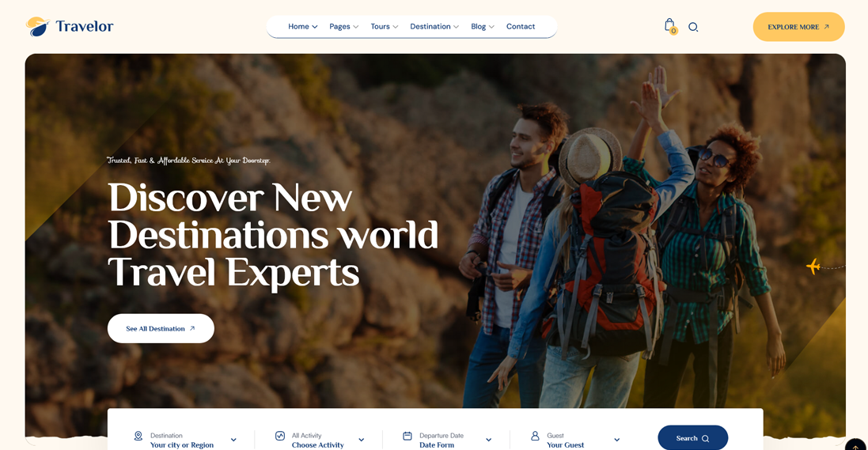
Task: Click the "All Activity" label
Action: coord(306,436)
